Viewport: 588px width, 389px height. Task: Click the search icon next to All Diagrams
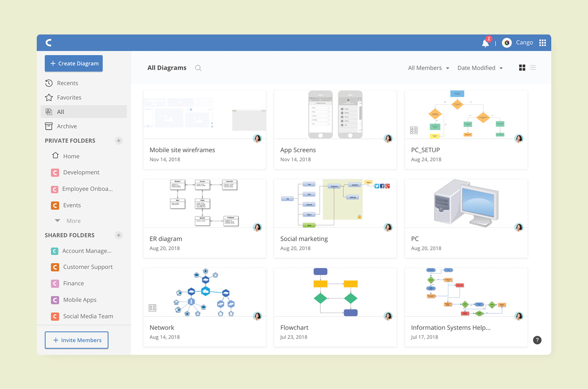coord(198,68)
